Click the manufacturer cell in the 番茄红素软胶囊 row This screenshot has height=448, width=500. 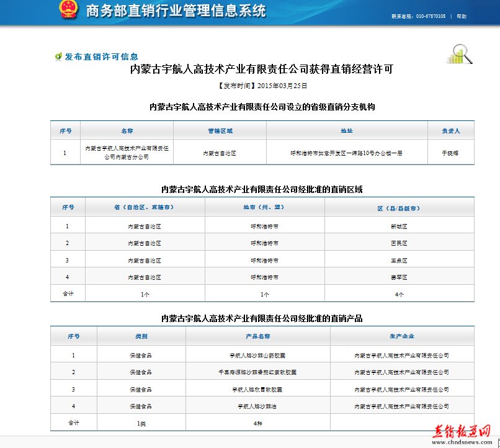pos(402,372)
